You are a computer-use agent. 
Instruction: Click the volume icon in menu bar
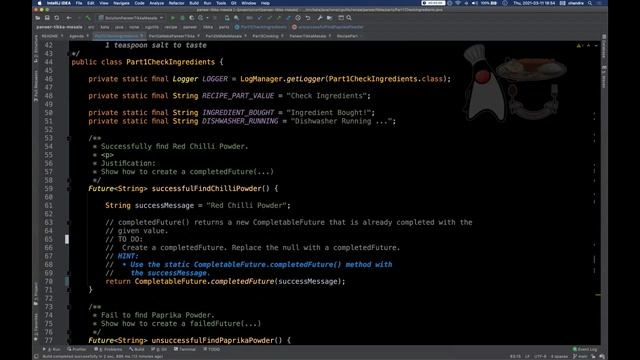point(474,3)
